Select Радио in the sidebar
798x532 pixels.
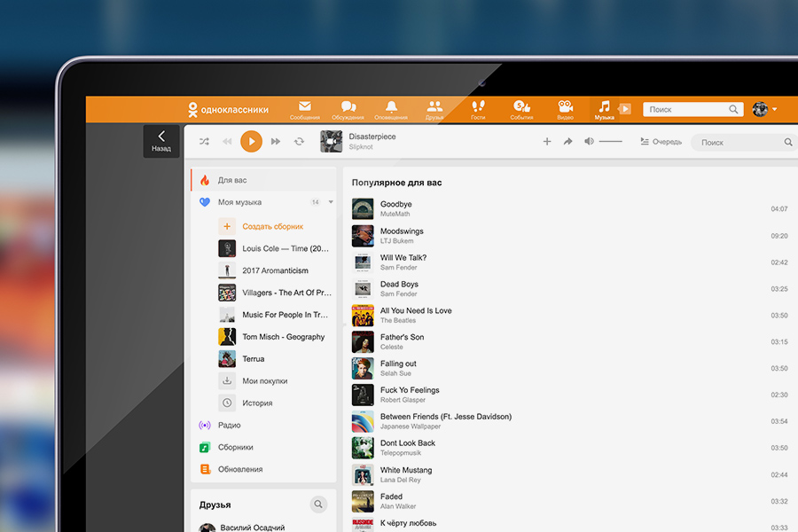(229, 426)
